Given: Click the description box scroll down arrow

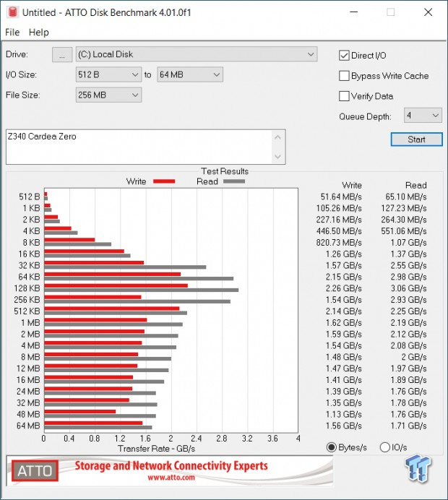Looking at the screenshot, I should point(277,157).
